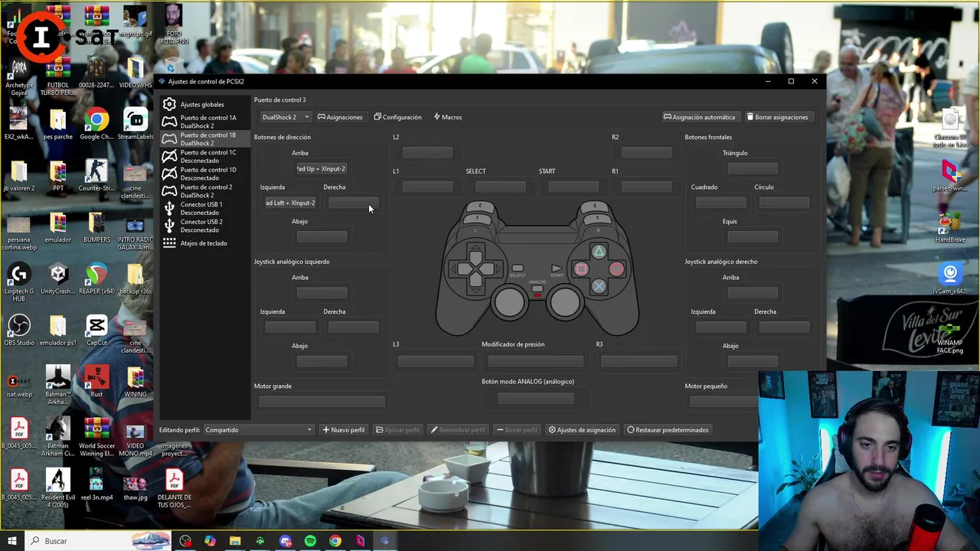The height and width of the screenshot is (551, 980).
Task: Open Ajustes globales in the sidebar
Action: pyautogui.click(x=204, y=104)
